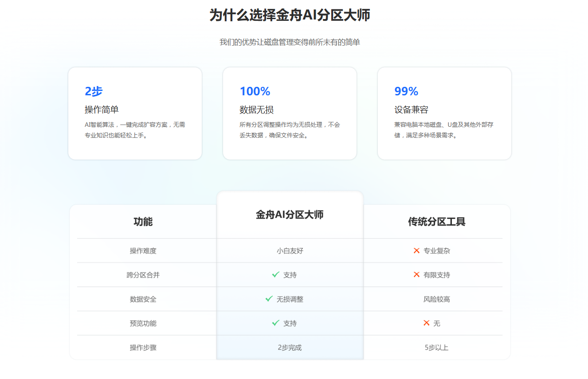Viewport: 588px width, 379px height.
Task: Click the 专业复杂 cell text
Action: click(x=437, y=251)
